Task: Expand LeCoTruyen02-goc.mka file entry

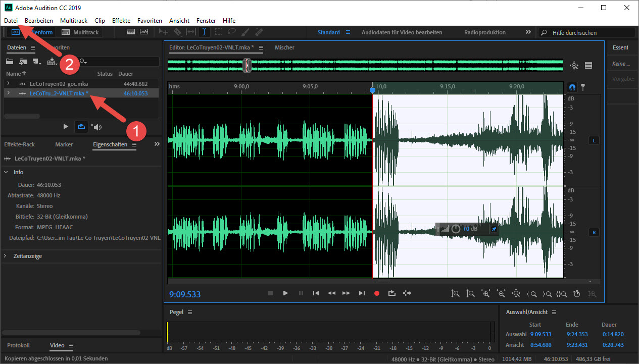Action: (x=8, y=83)
